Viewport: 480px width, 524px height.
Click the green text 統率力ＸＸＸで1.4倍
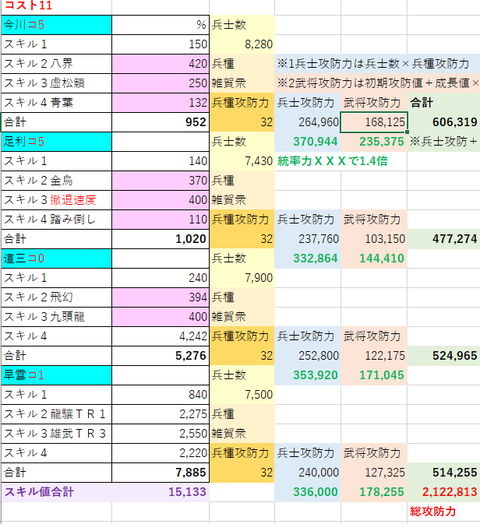(332, 161)
